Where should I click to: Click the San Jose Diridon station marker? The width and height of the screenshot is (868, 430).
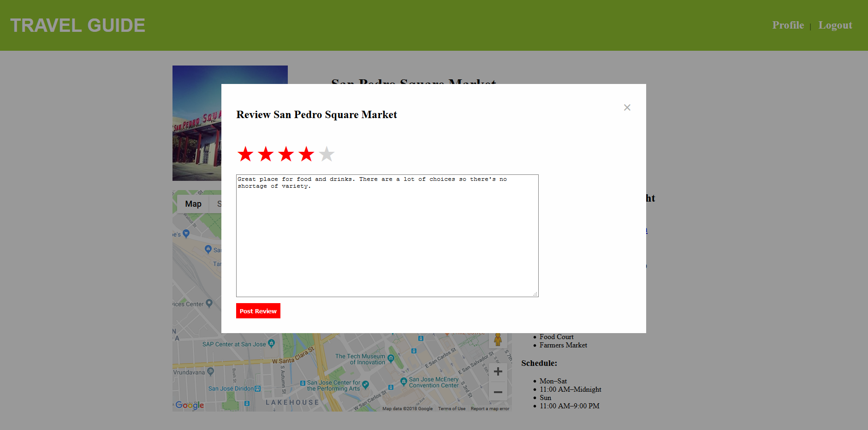(x=258, y=388)
